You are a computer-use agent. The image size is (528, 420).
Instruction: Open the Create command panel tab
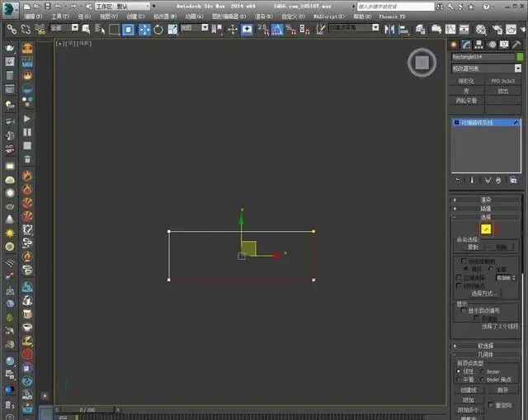click(454, 45)
